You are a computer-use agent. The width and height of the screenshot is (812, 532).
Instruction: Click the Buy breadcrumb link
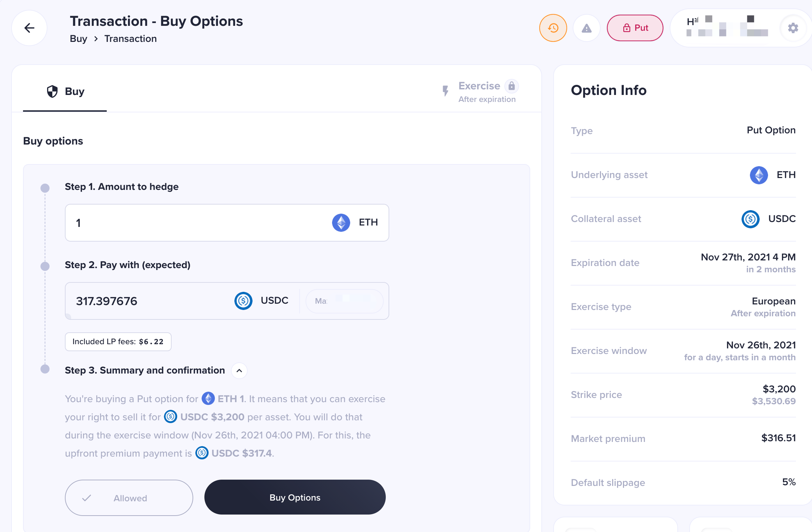(x=78, y=39)
